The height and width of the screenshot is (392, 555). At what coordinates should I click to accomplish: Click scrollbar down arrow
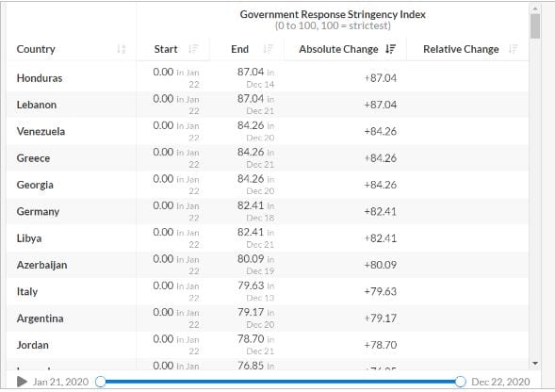pos(535,364)
